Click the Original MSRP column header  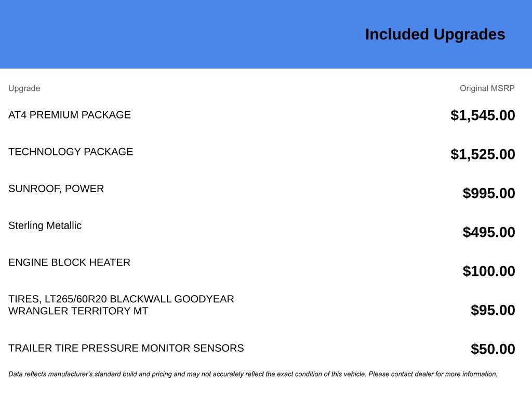(x=487, y=88)
